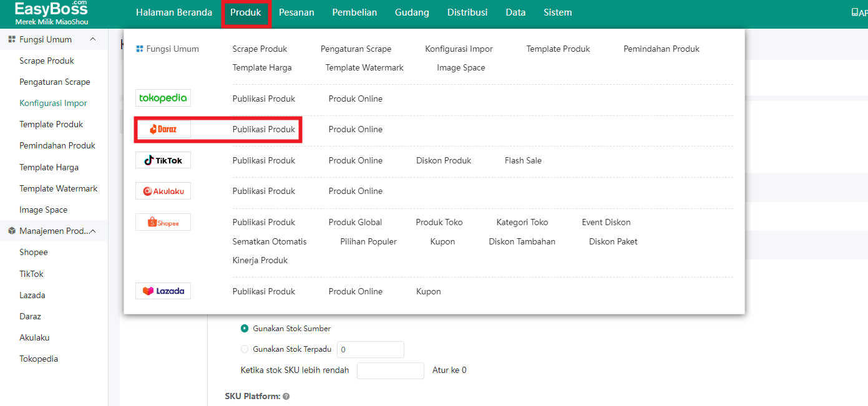Open Publikasi Produk in the Daraz row

[x=264, y=129]
